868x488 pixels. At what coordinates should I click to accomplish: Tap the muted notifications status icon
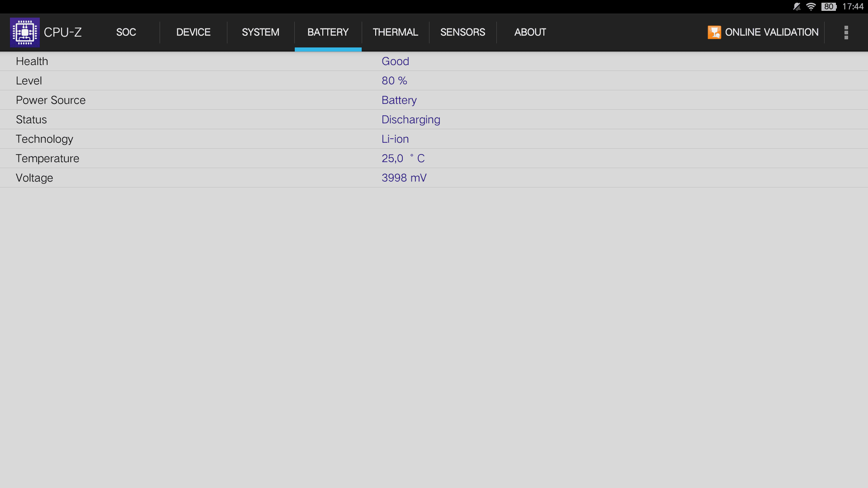click(x=797, y=7)
